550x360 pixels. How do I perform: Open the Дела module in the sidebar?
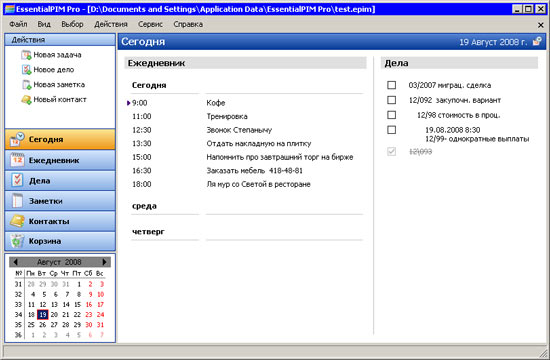60,180
